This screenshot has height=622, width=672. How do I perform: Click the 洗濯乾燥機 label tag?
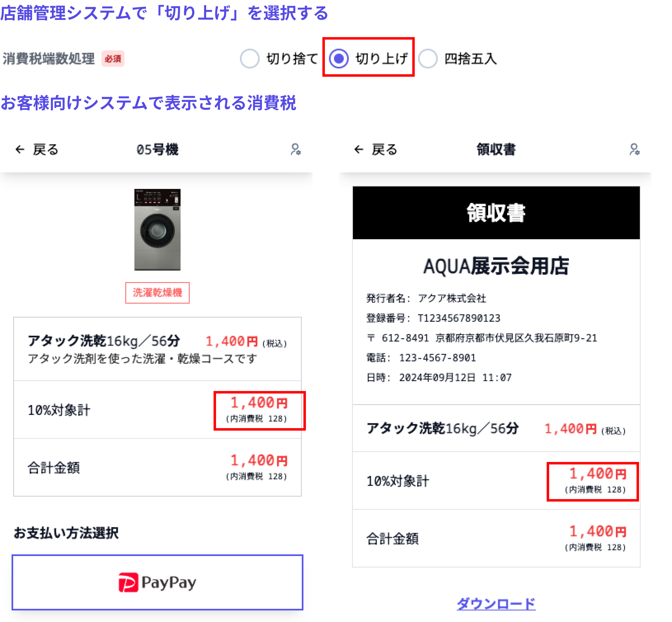pos(157,292)
